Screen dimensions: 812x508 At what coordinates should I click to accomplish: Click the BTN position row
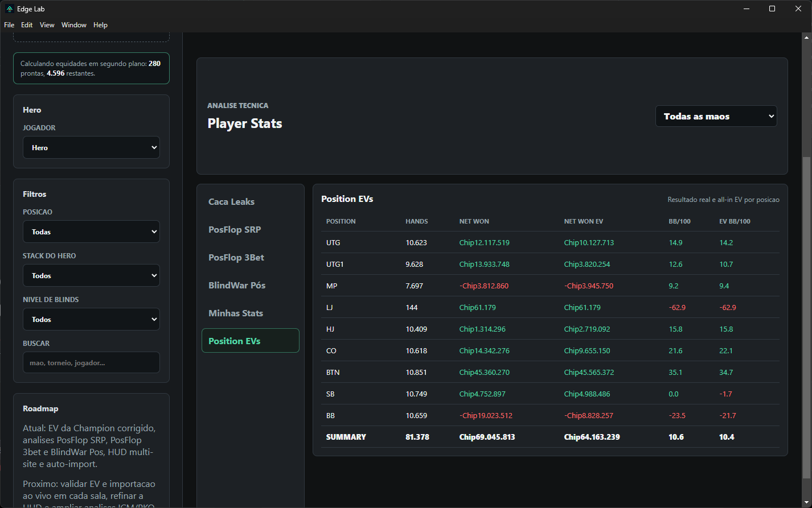coord(550,372)
